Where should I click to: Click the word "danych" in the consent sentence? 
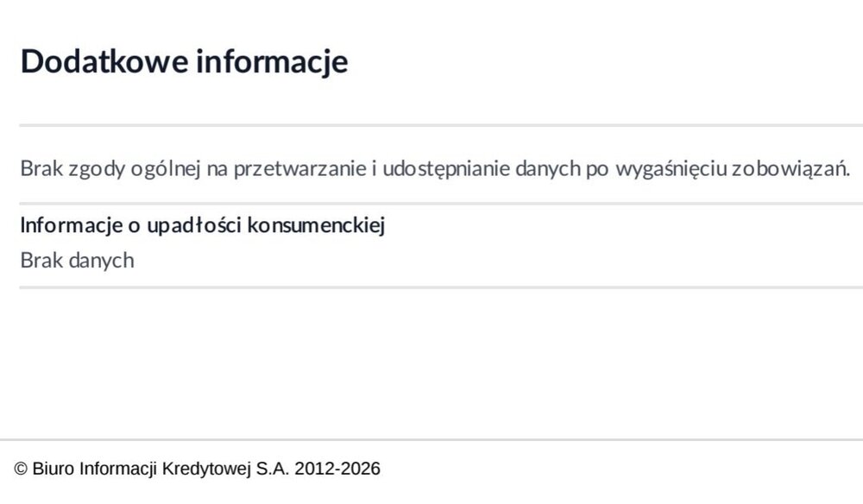click(x=548, y=168)
